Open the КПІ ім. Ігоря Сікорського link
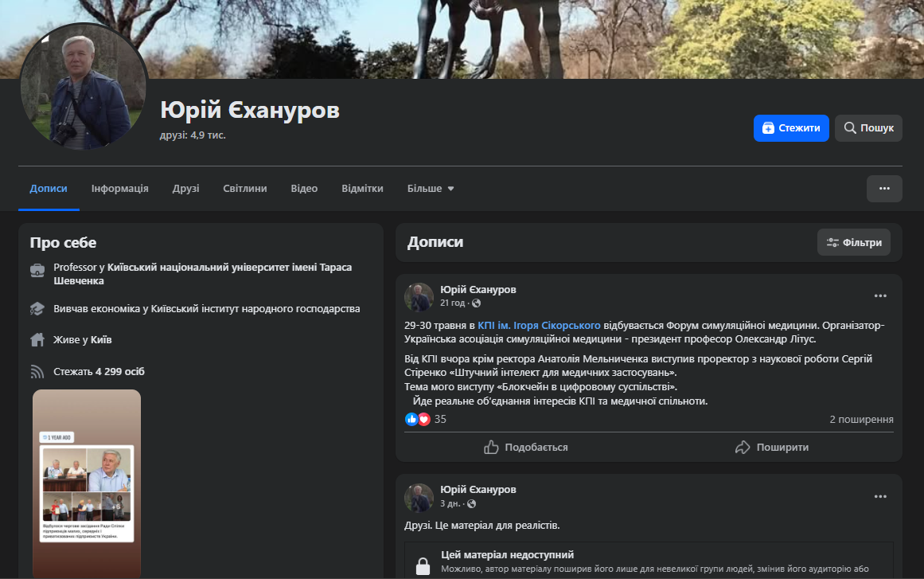This screenshot has height=579, width=924. [539, 326]
